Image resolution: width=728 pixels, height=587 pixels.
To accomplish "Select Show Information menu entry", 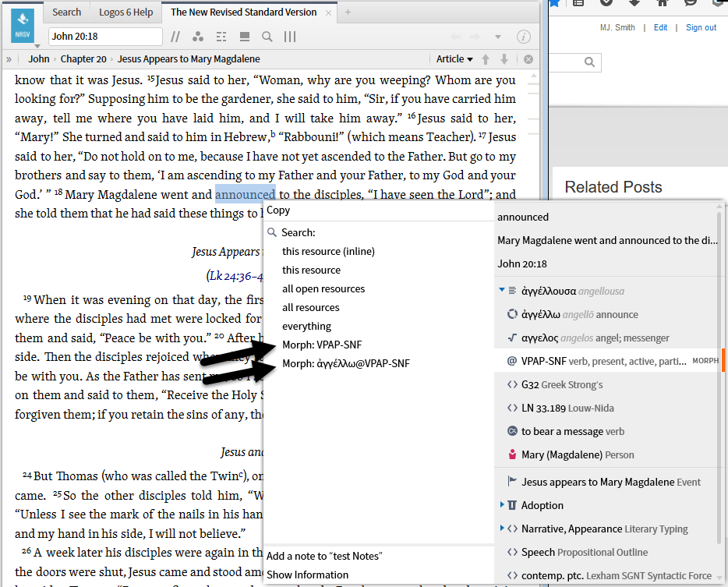I will (x=307, y=575).
